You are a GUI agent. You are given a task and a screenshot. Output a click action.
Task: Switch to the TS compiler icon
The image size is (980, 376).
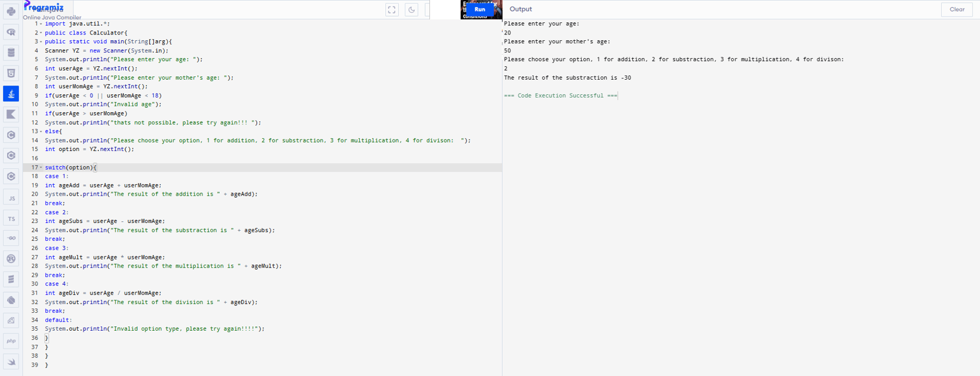point(11,219)
